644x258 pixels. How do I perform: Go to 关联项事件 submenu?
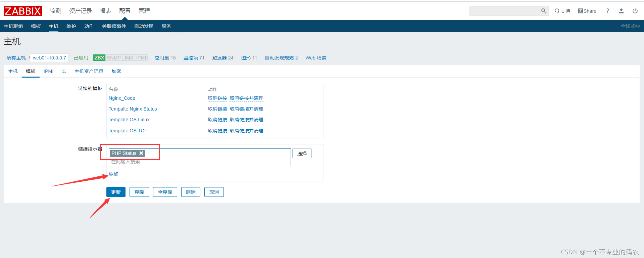[114, 26]
